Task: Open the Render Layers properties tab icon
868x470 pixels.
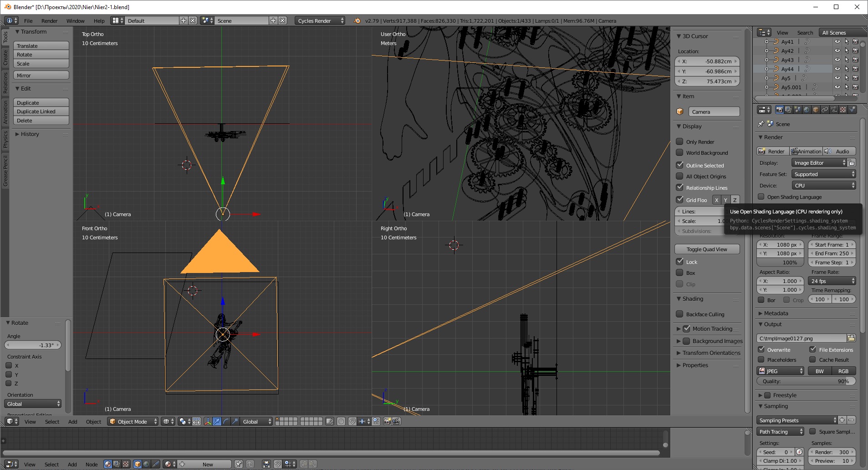Action: pos(788,110)
